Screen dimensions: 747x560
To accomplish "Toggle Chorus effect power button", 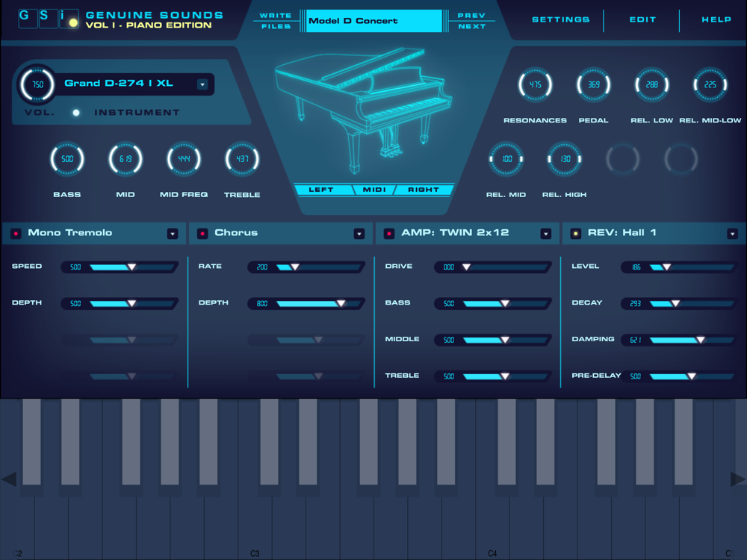I will 202,233.
